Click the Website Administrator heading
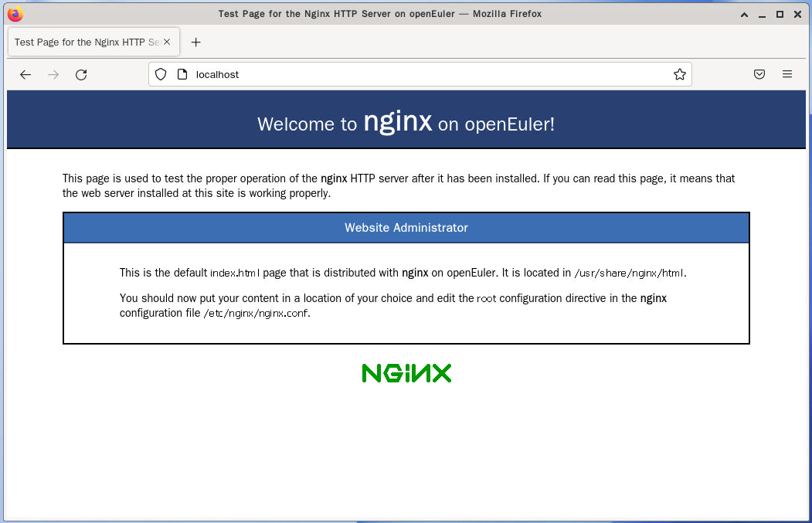812x523 pixels. [x=406, y=228]
